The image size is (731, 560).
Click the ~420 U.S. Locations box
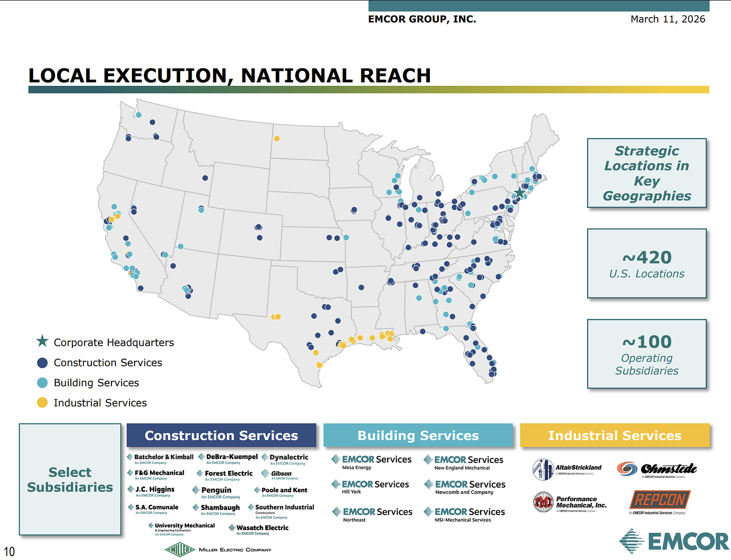(x=647, y=264)
